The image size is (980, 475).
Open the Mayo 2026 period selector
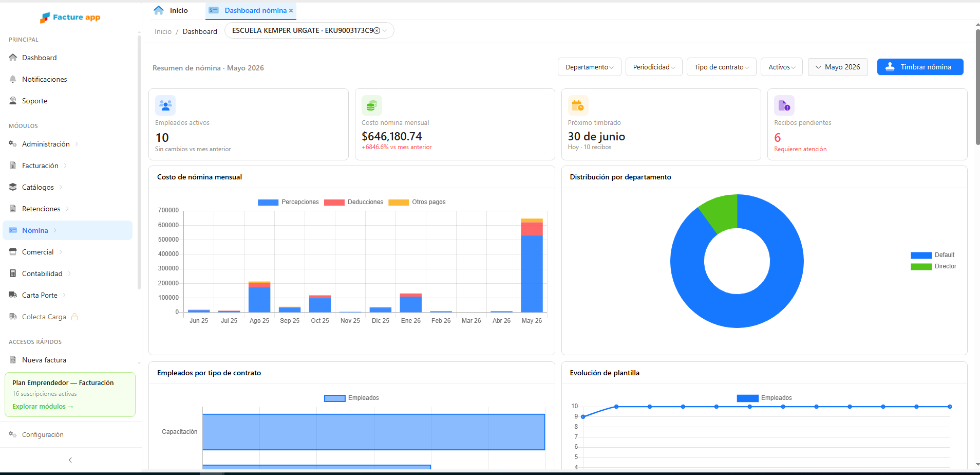(x=838, y=67)
